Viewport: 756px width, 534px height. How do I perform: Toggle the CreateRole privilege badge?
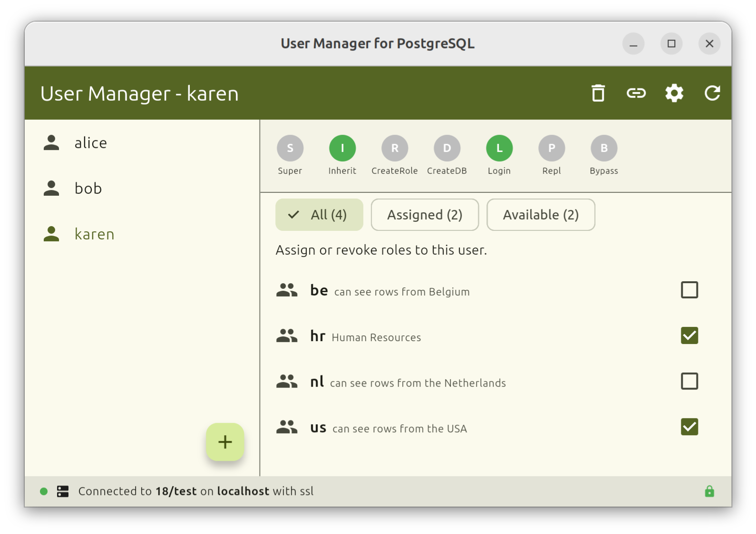tap(395, 148)
